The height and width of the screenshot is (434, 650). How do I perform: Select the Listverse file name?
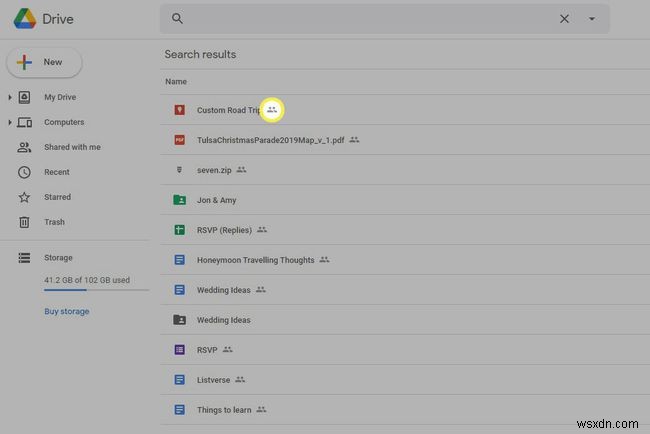213,380
